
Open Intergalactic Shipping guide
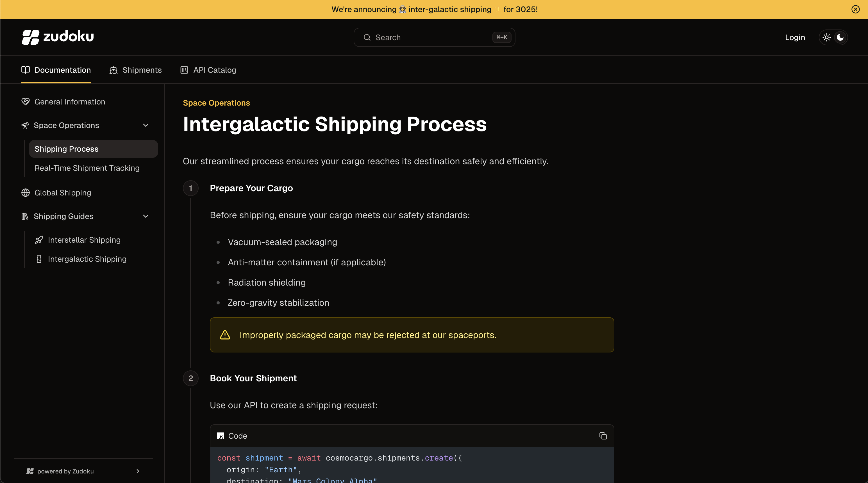pos(87,259)
